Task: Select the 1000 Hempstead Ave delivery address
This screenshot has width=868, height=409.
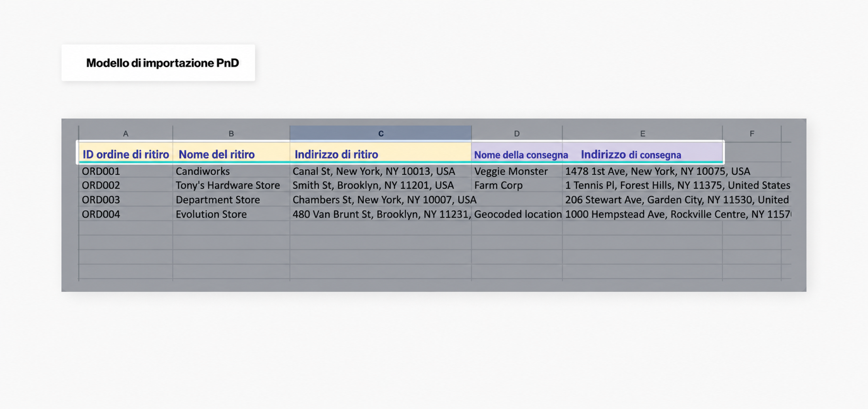Action: (642, 214)
